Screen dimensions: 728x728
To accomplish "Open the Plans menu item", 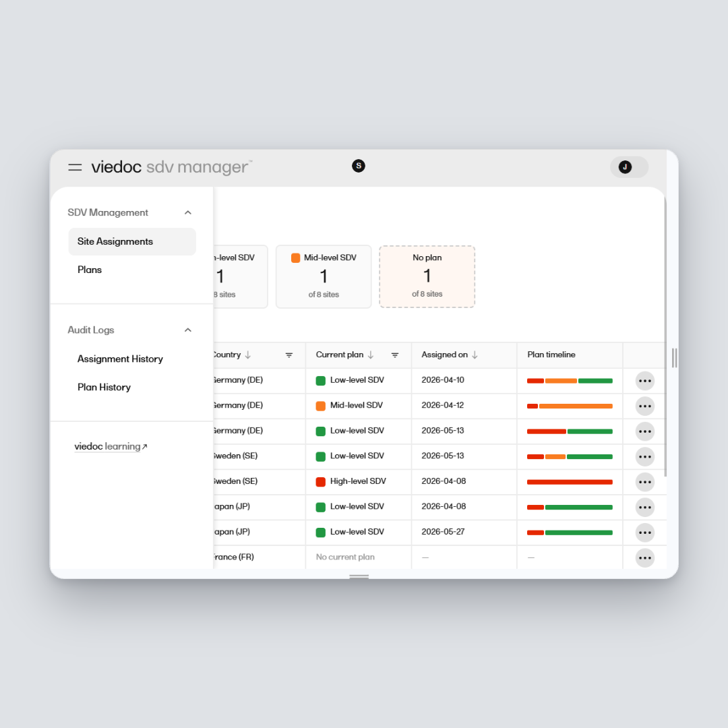I will pyautogui.click(x=90, y=270).
